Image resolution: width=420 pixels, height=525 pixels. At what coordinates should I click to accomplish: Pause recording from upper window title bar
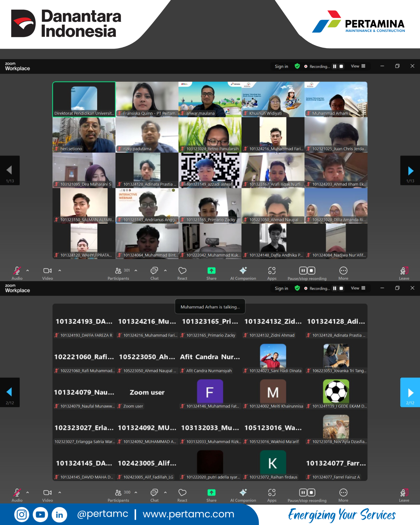point(335,66)
